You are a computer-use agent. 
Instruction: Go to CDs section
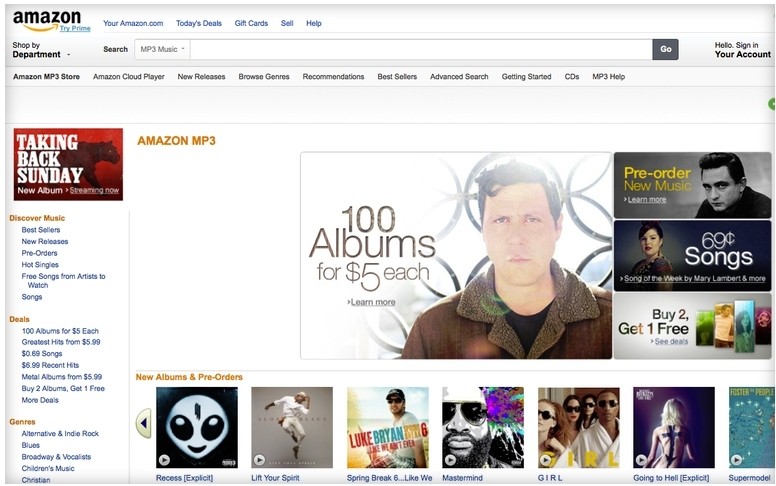pyautogui.click(x=572, y=77)
